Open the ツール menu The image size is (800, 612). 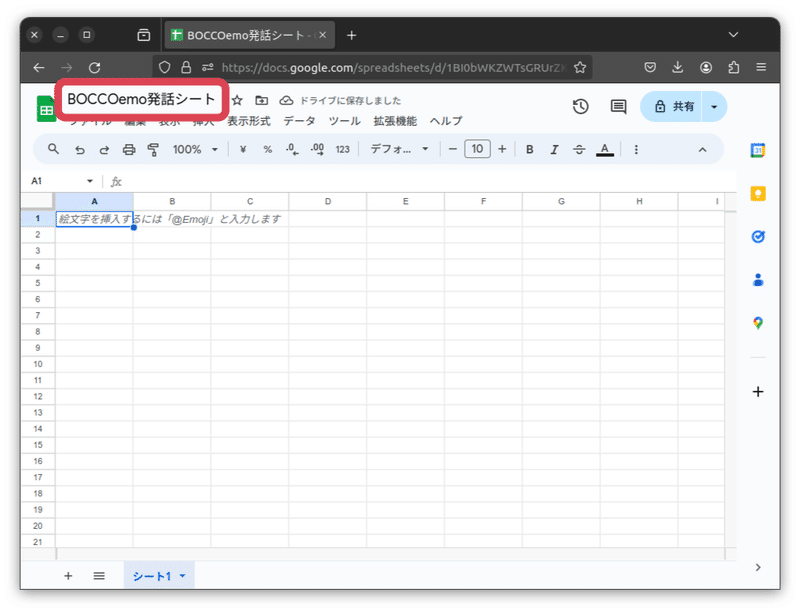pyautogui.click(x=344, y=121)
